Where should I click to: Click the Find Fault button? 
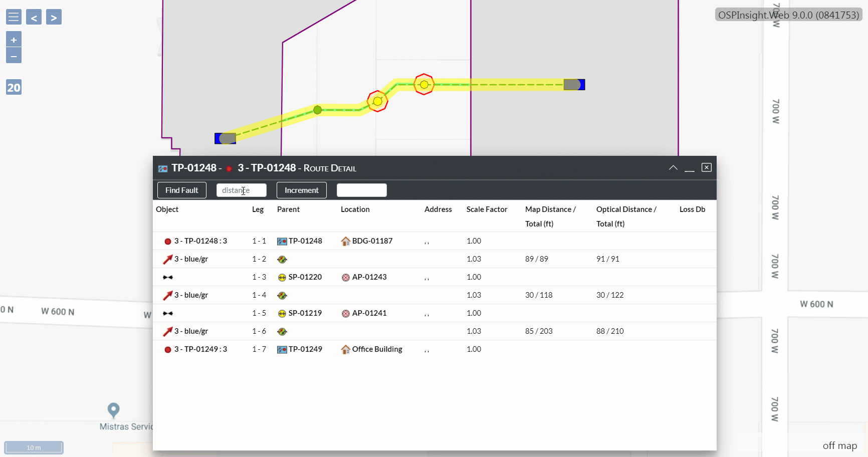181,190
